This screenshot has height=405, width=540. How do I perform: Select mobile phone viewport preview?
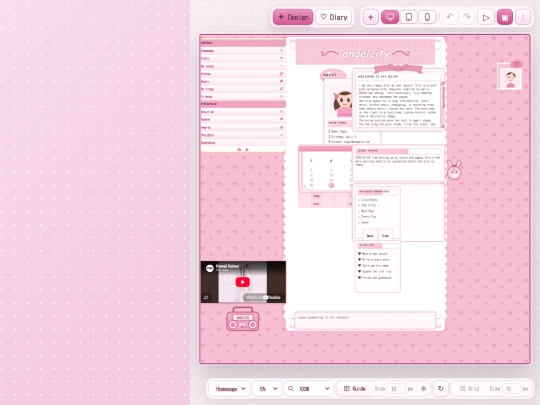427,17
